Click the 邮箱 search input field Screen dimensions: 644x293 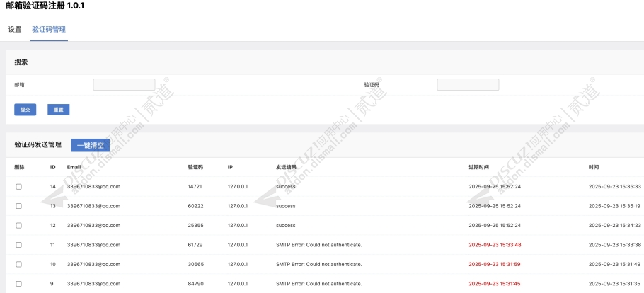(x=124, y=85)
